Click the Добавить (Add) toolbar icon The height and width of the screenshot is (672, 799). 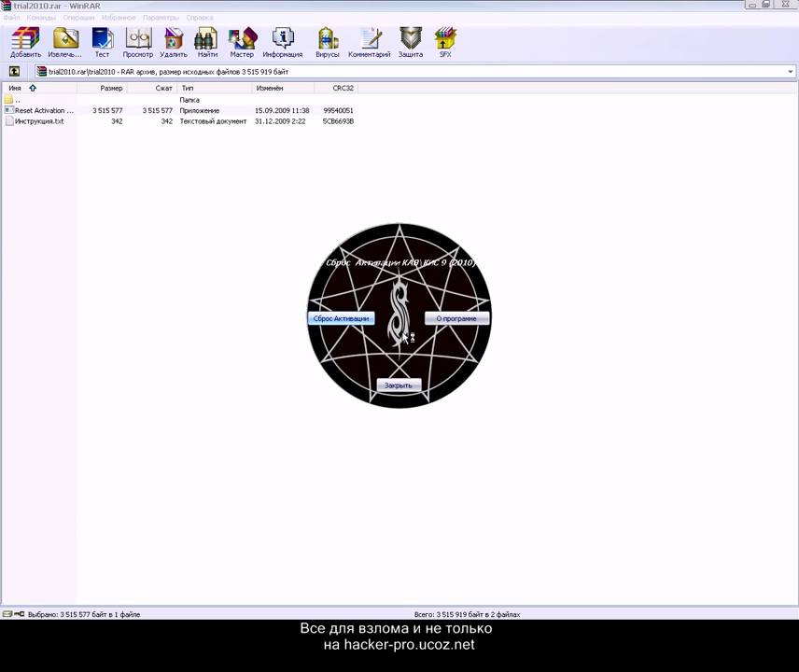(x=25, y=42)
